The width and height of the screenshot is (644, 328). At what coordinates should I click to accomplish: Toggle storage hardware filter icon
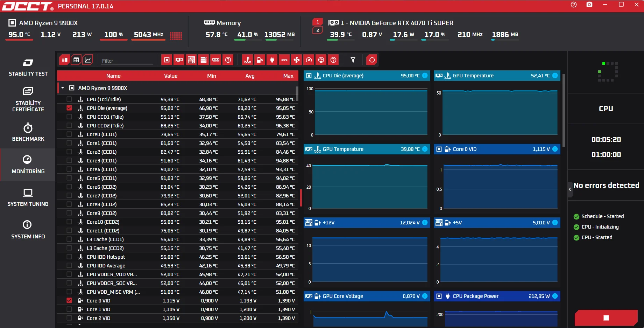(204, 60)
